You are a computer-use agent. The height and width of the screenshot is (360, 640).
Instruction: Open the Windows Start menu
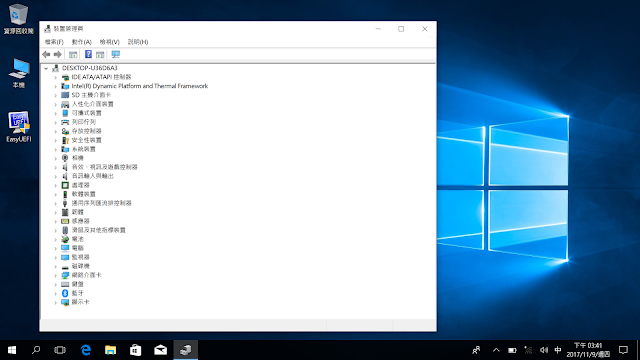tap(12, 350)
